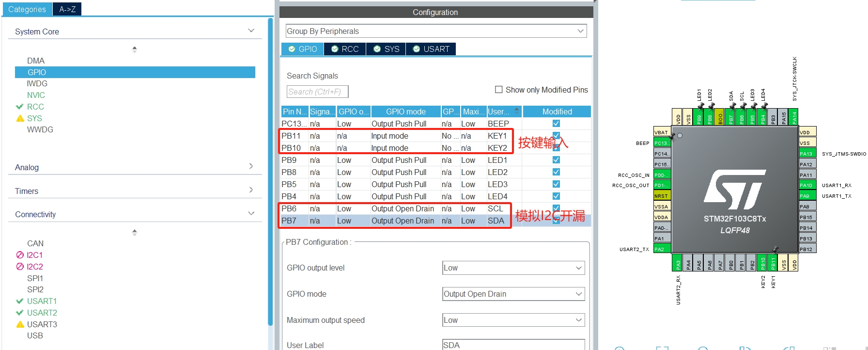Select the PA3 USART2_RX chip pin
The image size is (868, 350).
coord(678,262)
